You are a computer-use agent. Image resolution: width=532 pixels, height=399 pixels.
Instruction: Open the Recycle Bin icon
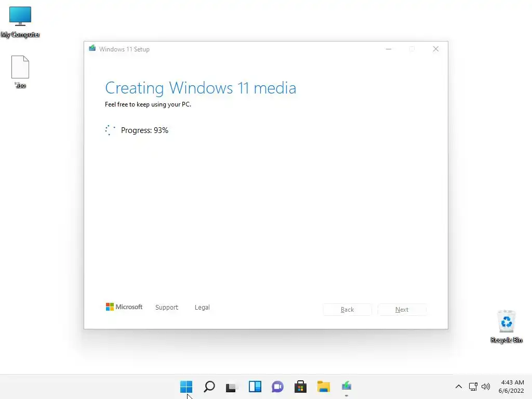click(x=506, y=327)
